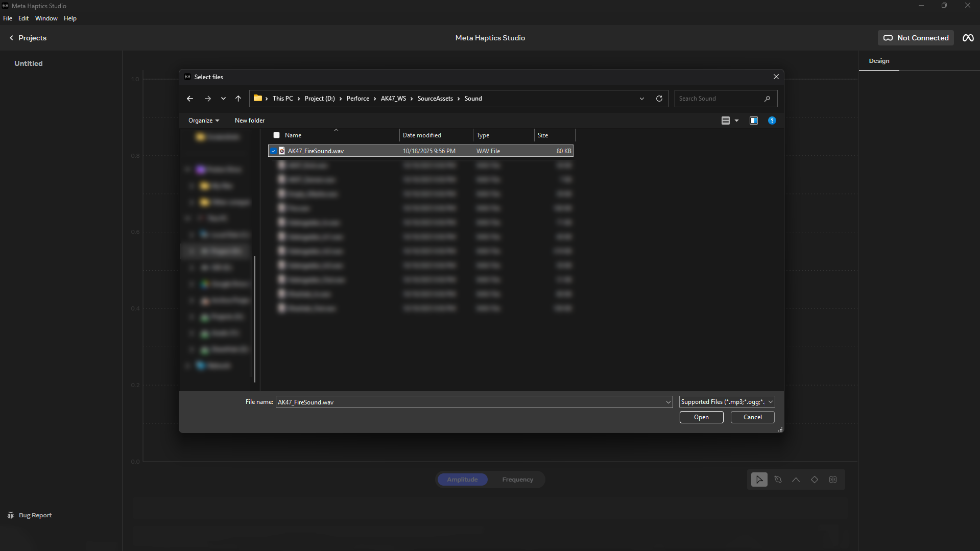Viewport: 980px width, 551px height.
Task: Open the File menu
Action: tap(8, 18)
